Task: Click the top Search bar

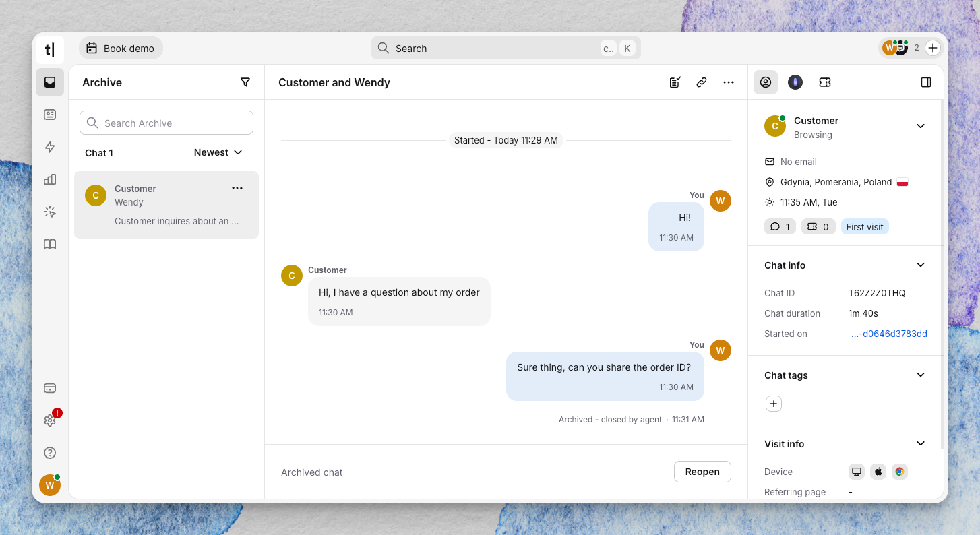Action: [x=506, y=48]
